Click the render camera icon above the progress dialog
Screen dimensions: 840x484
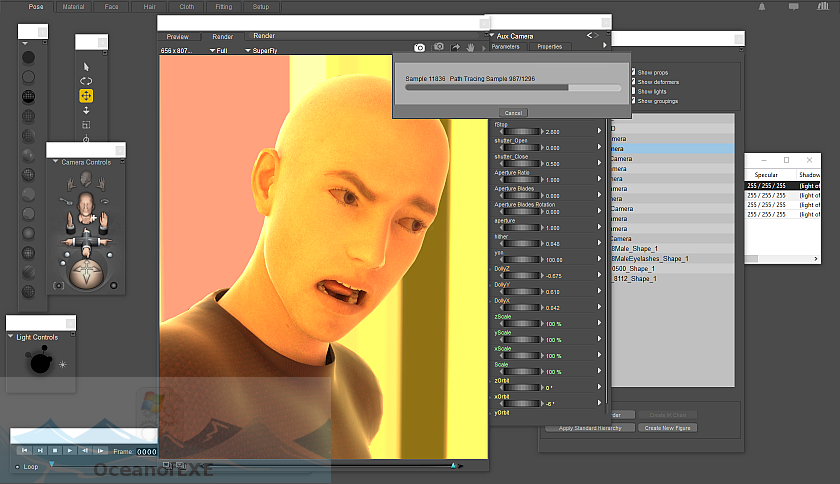[x=420, y=47]
